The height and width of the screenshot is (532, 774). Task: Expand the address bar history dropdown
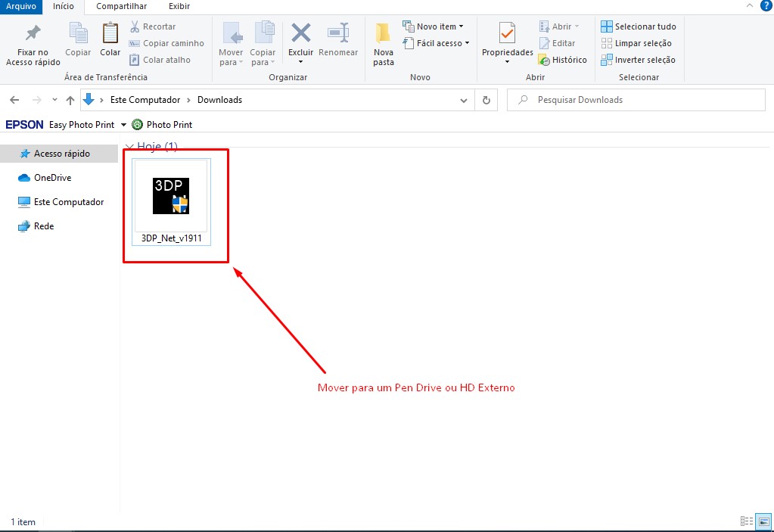click(x=464, y=100)
